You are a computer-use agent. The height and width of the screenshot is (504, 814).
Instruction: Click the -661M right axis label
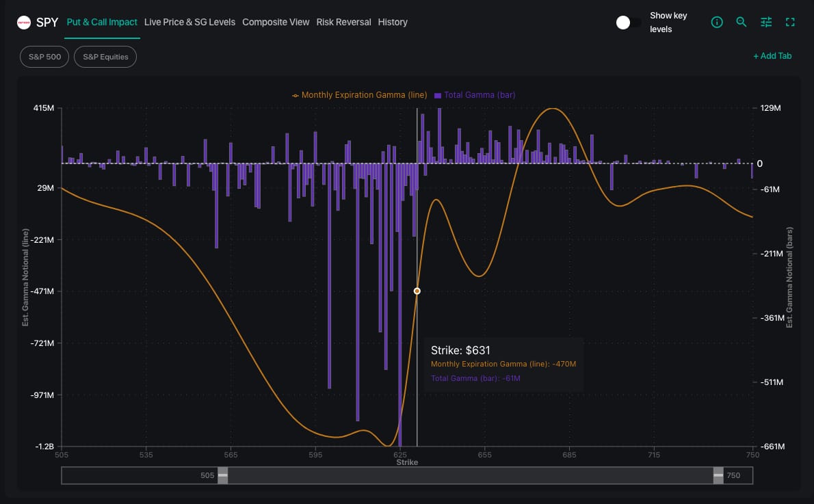click(772, 447)
